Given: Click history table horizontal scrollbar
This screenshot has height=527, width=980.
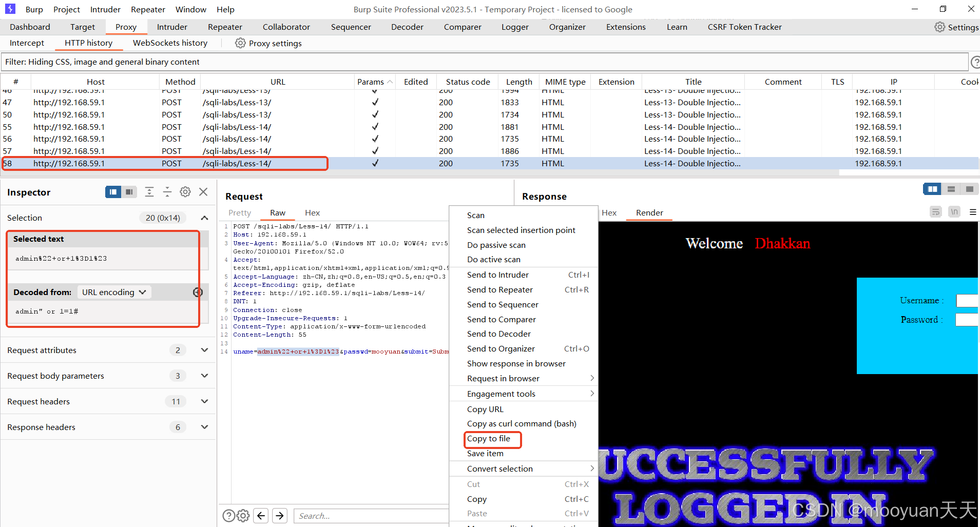Looking at the screenshot, I should pyautogui.click(x=420, y=172).
